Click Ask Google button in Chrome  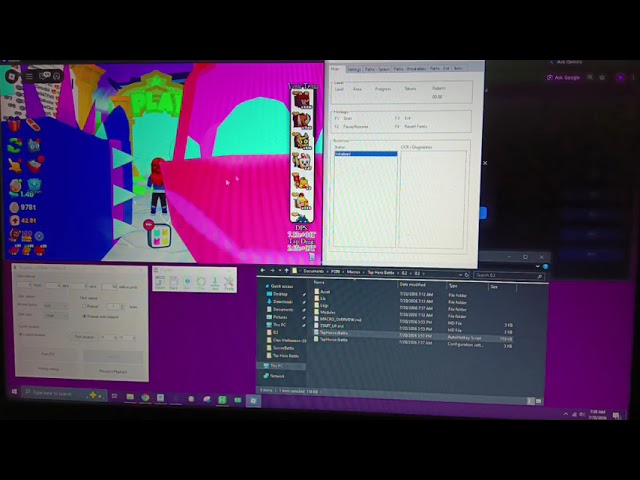click(563, 77)
